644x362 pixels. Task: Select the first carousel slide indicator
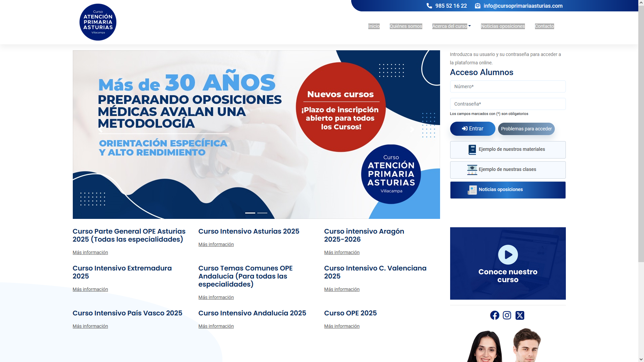(250, 213)
